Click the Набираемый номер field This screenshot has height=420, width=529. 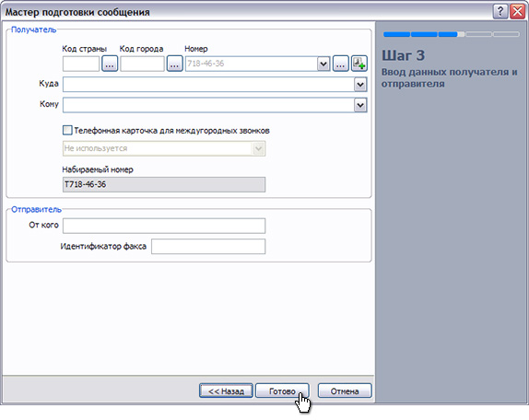coord(164,185)
